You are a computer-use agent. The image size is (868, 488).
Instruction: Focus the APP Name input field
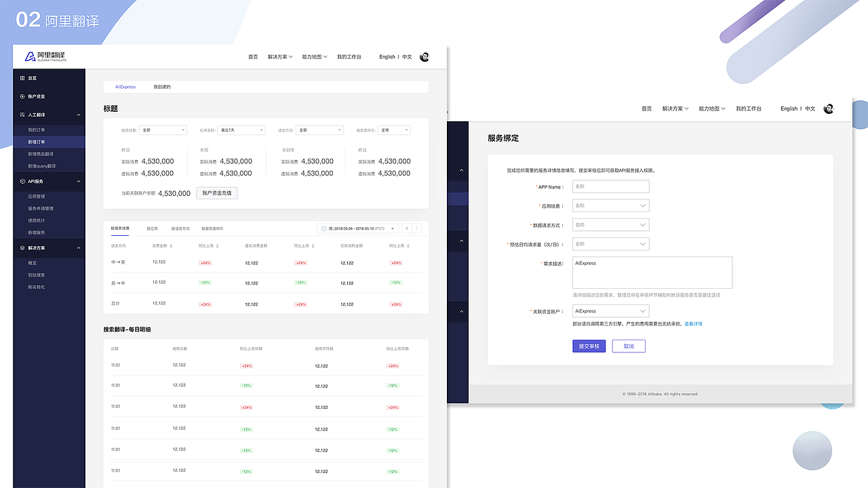click(x=610, y=186)
